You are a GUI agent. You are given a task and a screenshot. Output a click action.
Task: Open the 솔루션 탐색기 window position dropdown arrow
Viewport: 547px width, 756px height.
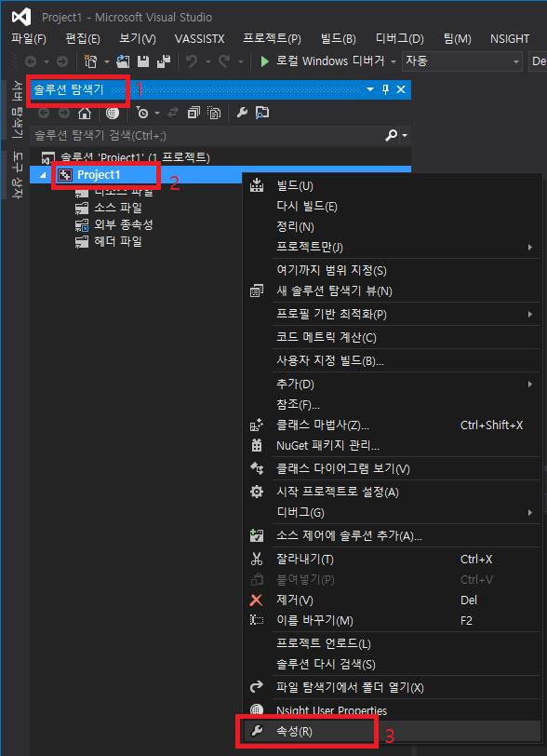[x=370, y=89]
